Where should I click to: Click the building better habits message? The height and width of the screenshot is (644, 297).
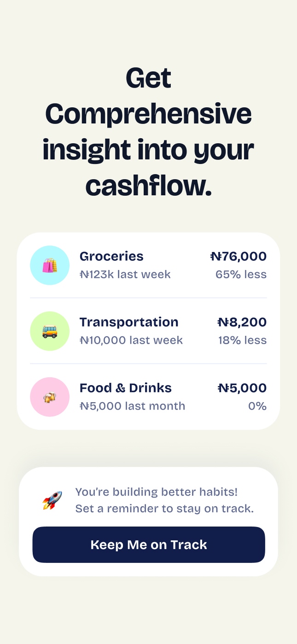tap(157, 492)
